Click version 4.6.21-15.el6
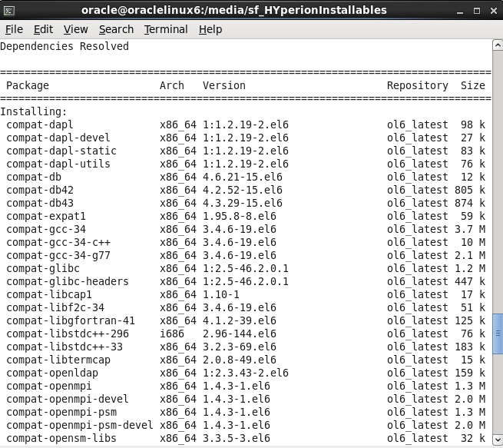Viewport: 503px width, 448px height. [243, 178]
